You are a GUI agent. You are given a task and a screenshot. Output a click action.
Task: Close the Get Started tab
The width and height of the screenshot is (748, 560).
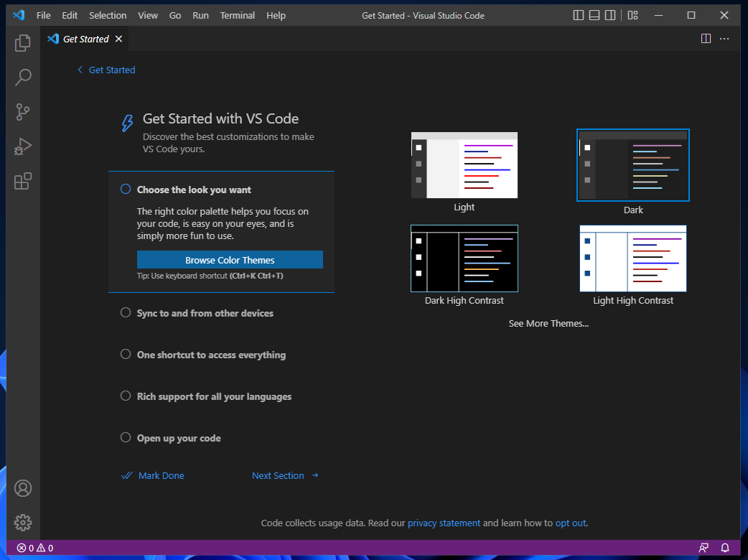(x=118, y=39)
